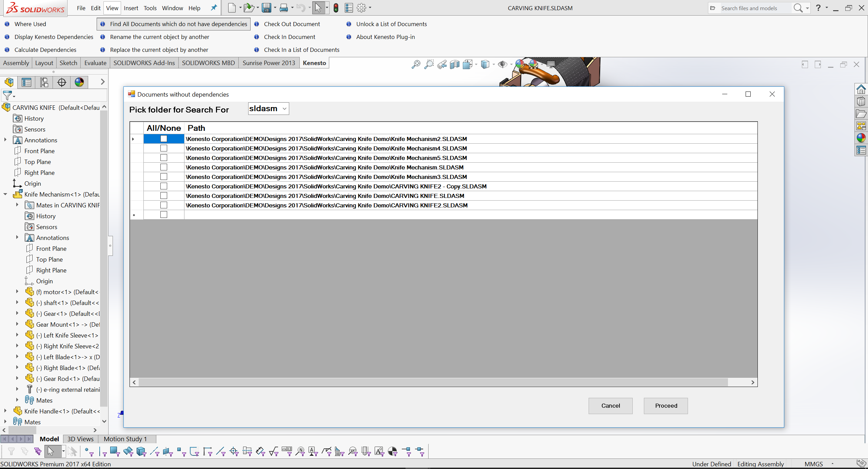Open File Explorer task pane icon
This screenshot has width=868, height=469.
tap(861, 114)
